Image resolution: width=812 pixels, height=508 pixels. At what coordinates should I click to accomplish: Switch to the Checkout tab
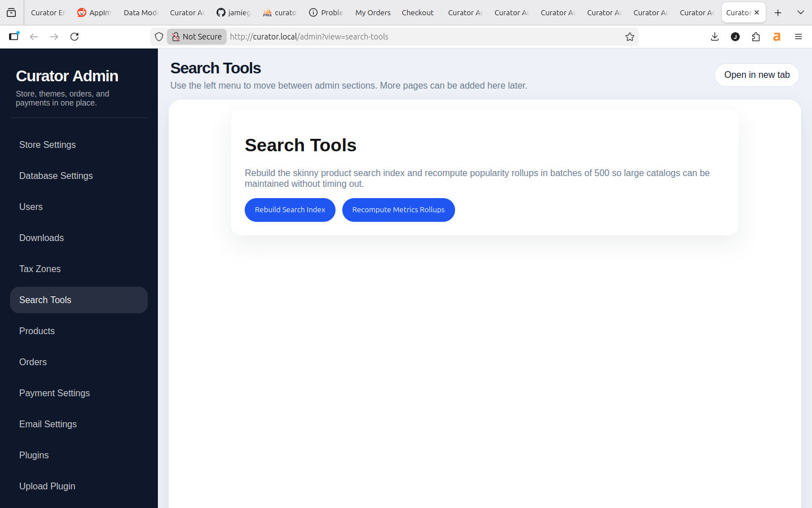pos(418,12)
